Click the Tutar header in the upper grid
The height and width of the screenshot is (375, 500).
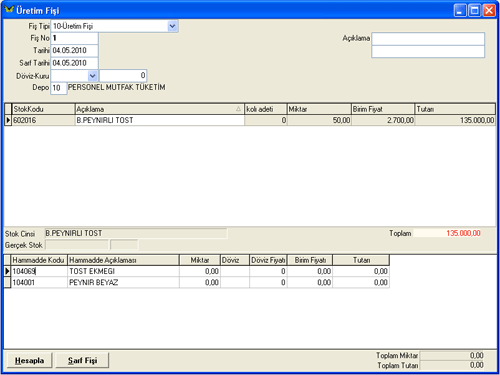pos(455,109)
